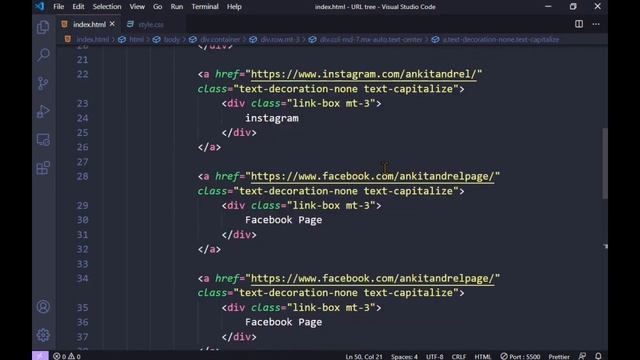
Task: Click div.container breadcrumb segment
Action: click(x=220, y=40)
